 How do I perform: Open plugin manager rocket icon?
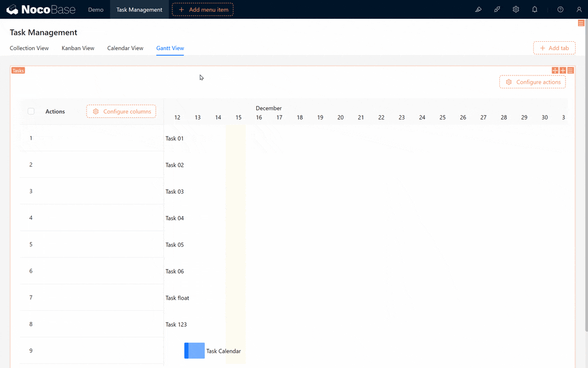tap(497, 9)
